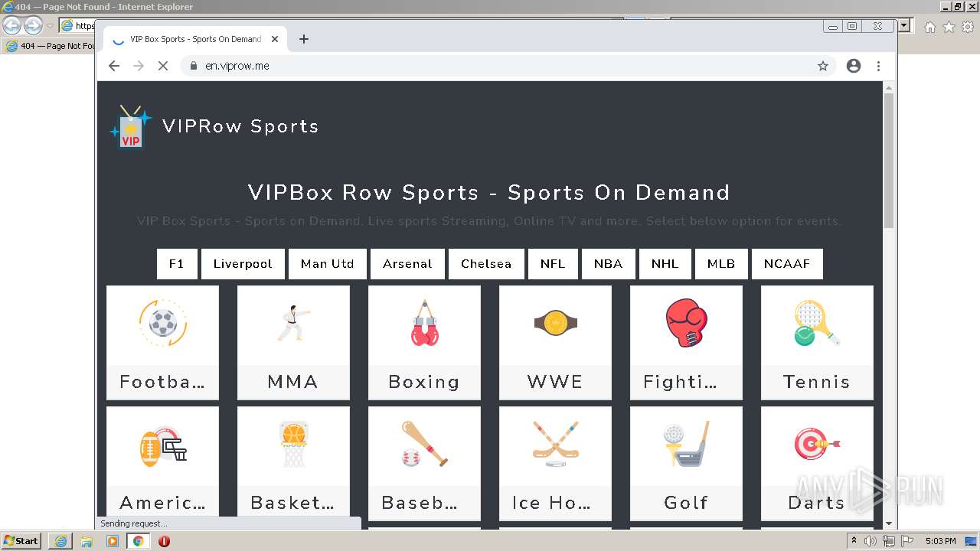Viewport: 980px width, 551px height.
Task: Open the Baseball bat icon
Action: pyautogui.click(x=424, y=444)
